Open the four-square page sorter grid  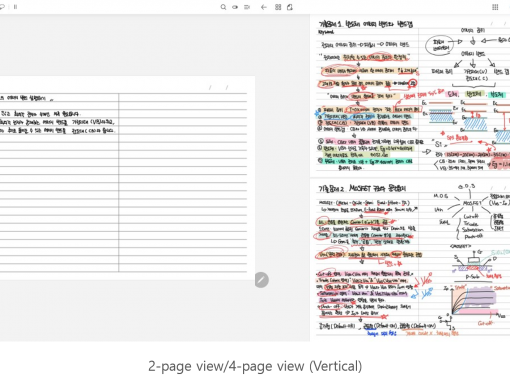[278, 7]
